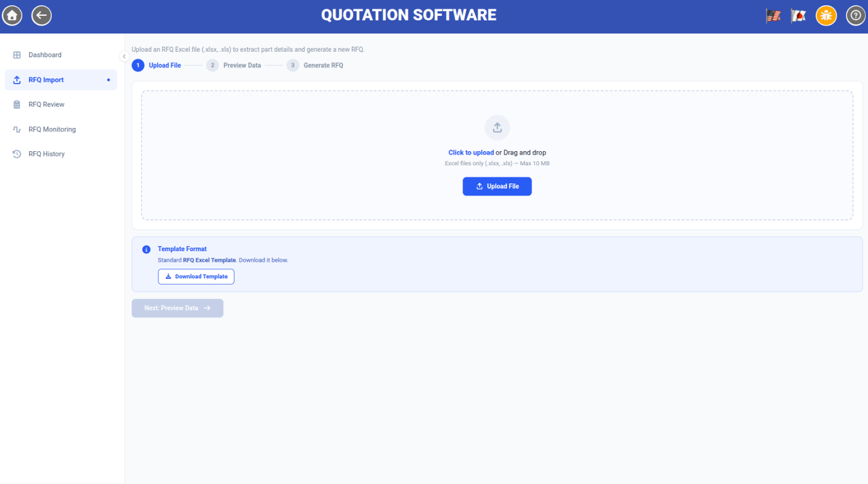
Task: Click the circular upload arrow icon in drop zone
Action: click(x=497, y=128)
